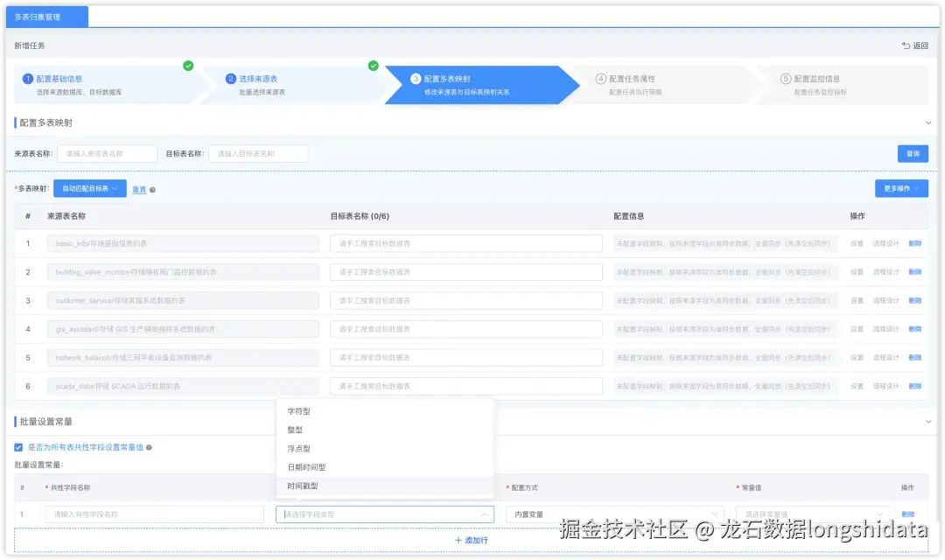Collapse the 配置多表映射 section chevron
The width and height of the screenshot is (945, 560).
[928, 123]
